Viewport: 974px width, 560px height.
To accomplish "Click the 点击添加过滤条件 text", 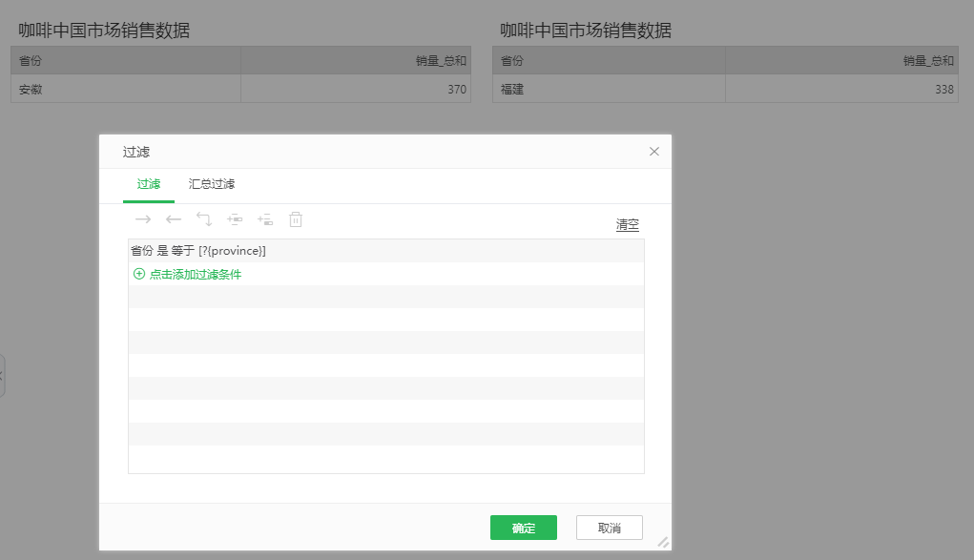I will [196, 274].
